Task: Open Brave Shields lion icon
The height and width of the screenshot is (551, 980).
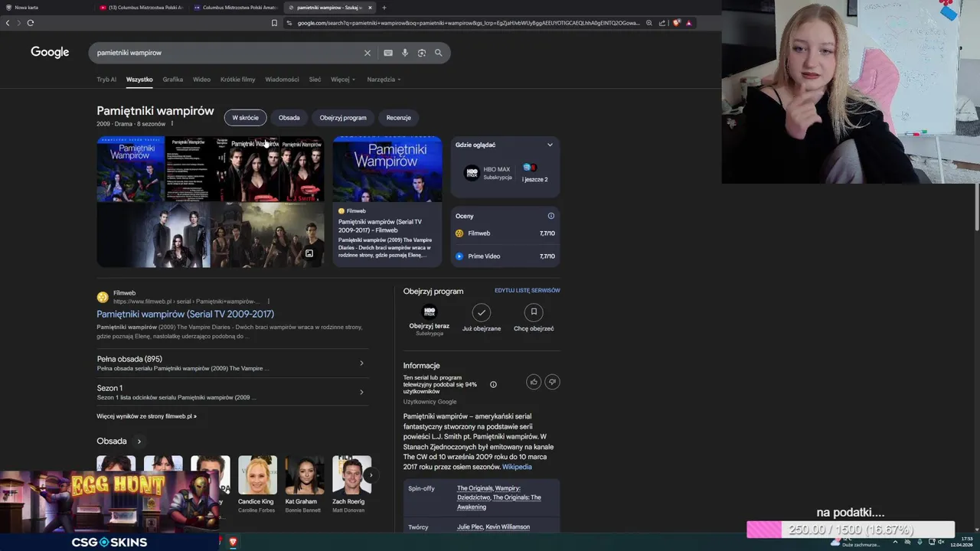Action: [676, 23]
